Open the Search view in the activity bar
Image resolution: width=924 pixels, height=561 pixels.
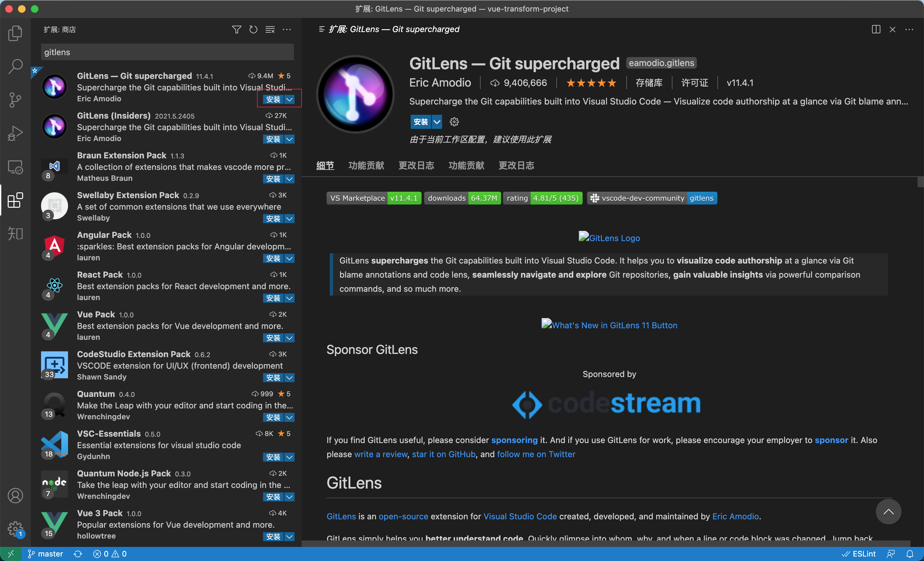point(15,66)
